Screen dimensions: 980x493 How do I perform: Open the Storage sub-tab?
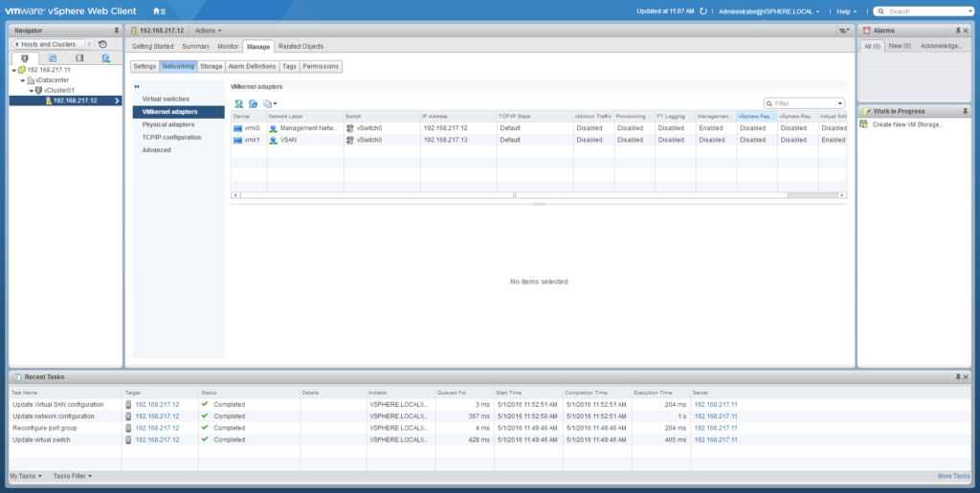pos(212,66)
